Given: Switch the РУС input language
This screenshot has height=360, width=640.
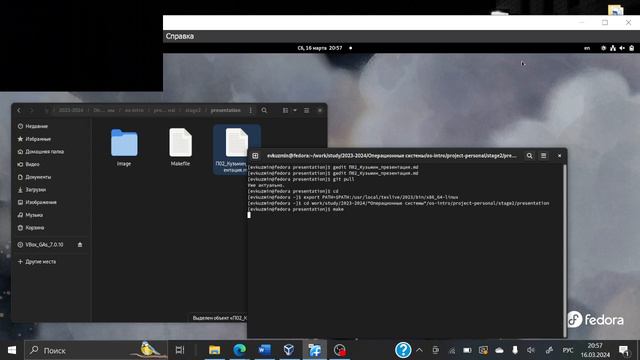Looking at the screenshot, I should (x=568, y=350).
